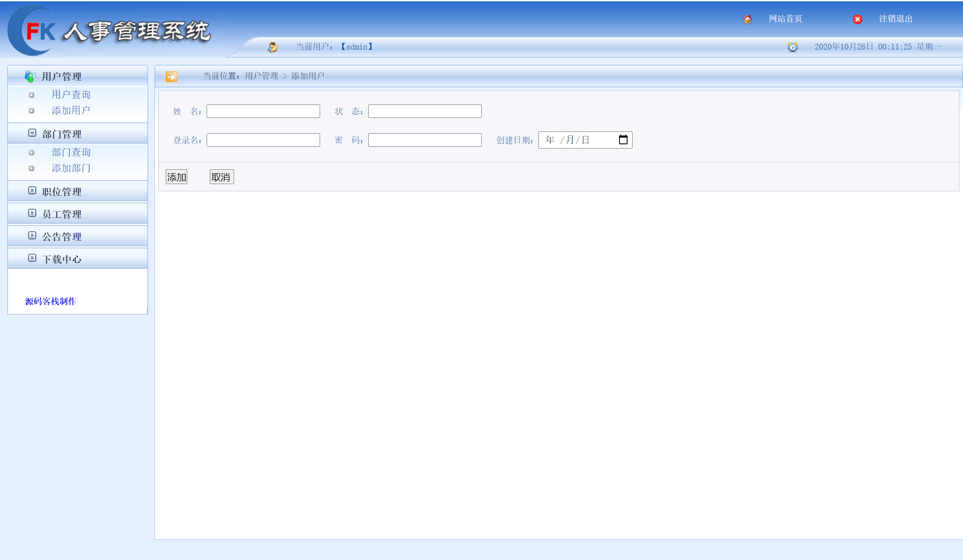Follow the 源码客栈制作 link

50,301
